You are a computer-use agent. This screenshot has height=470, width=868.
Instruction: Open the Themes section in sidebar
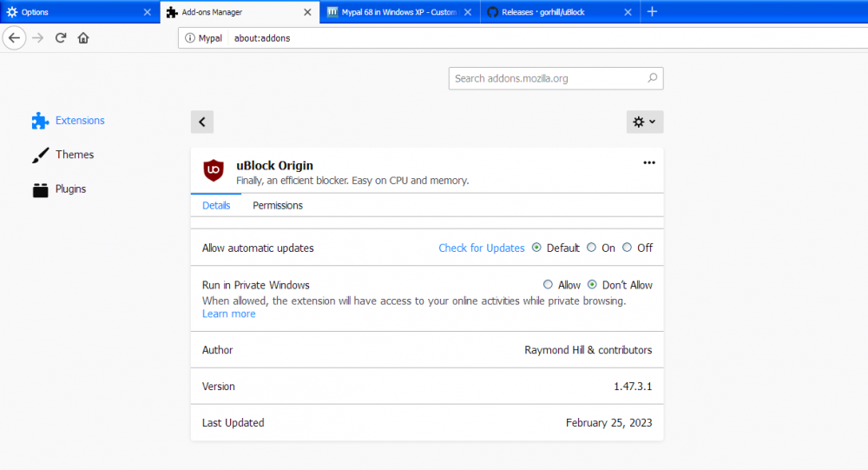click(74, 155)
